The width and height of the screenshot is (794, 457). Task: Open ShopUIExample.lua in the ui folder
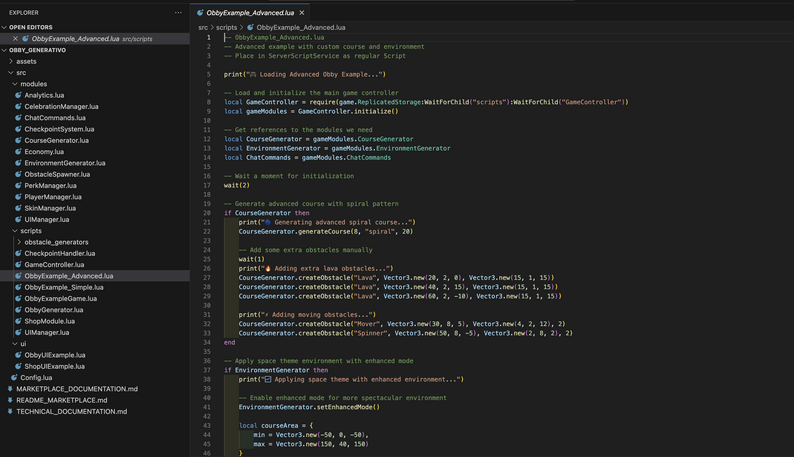tap(55, 366)
